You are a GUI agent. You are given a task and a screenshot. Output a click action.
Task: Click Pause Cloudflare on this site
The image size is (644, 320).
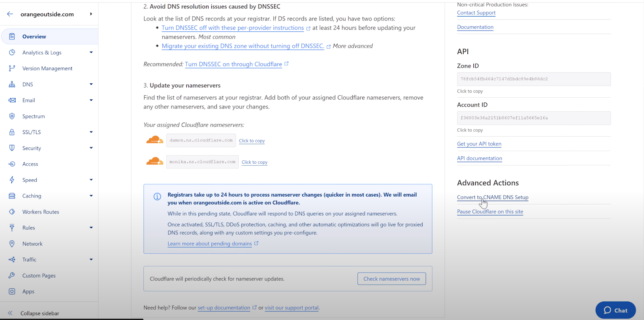490,212
